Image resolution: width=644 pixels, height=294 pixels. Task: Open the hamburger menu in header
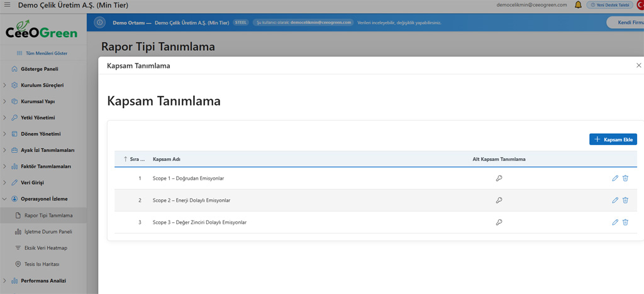pyautogui.click(x=7, y=5)
